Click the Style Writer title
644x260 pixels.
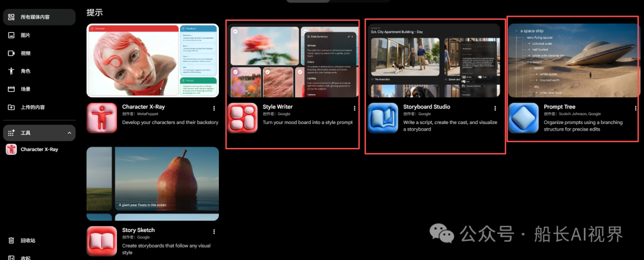[278, 107]
